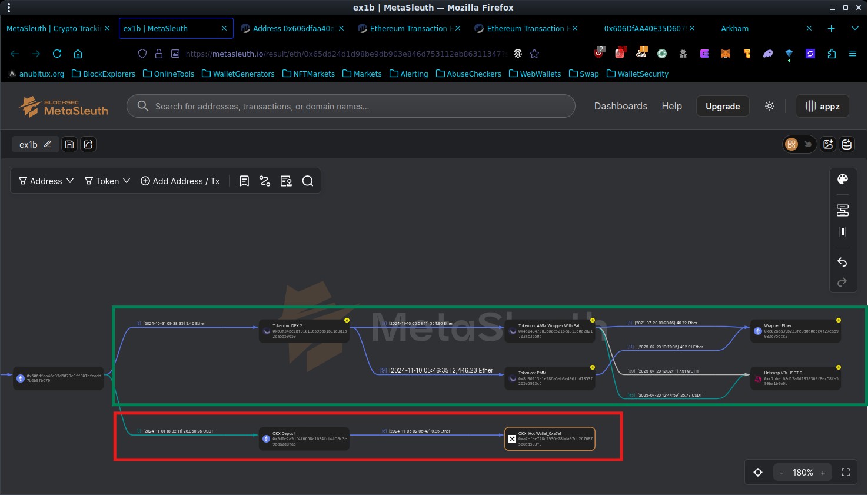Increase canvas zoom with plus button

pyautogui.click(x=823, y=473)
